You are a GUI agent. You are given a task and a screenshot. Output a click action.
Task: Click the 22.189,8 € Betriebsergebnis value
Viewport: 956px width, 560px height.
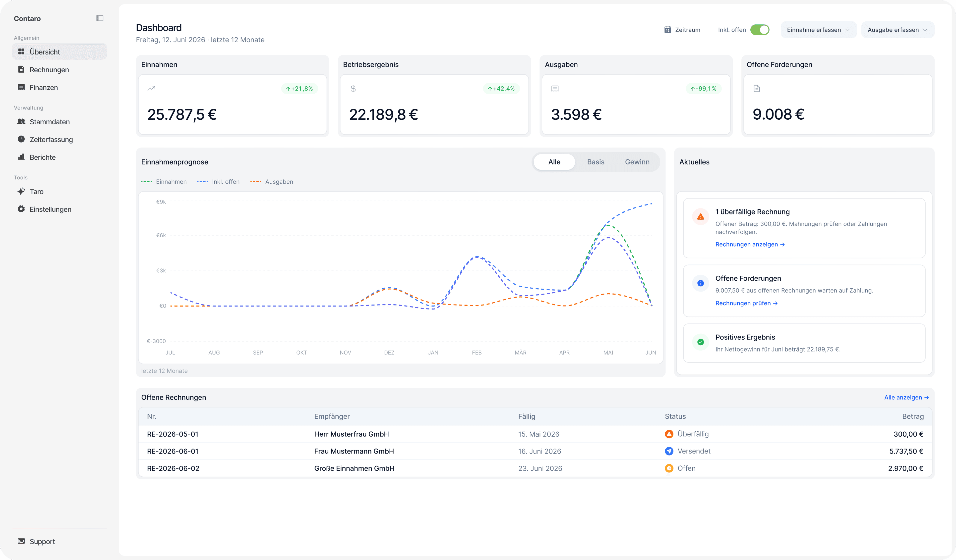384,114
